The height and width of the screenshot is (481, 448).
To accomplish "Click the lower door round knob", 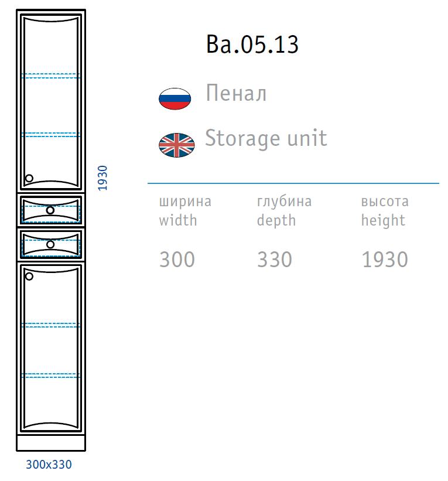I will (29, 275).
